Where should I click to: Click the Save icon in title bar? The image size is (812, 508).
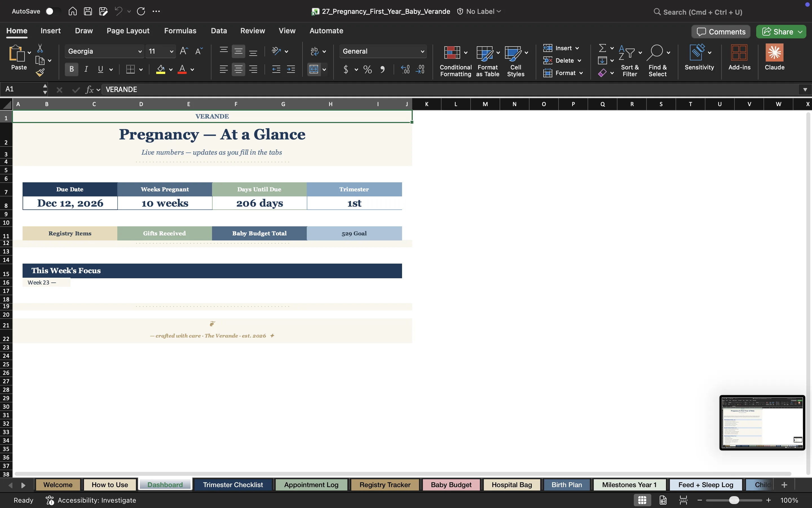click(88, 11)
